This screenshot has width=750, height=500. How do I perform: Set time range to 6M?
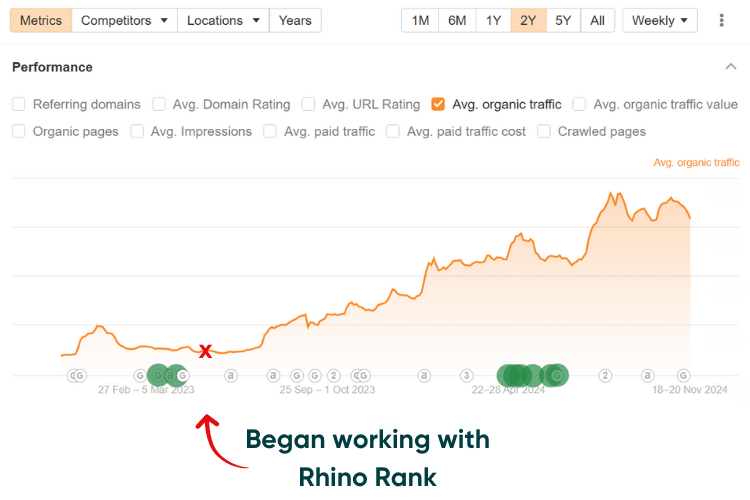click(457, 21)
